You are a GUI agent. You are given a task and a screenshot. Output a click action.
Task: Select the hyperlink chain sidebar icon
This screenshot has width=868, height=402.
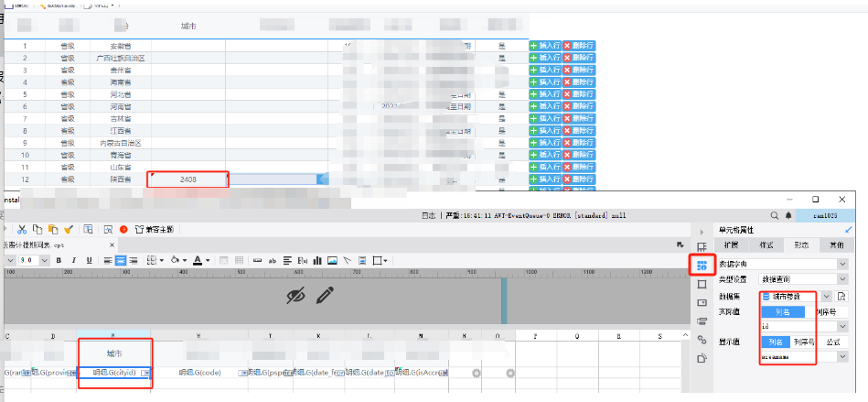[x=702, y=340]
